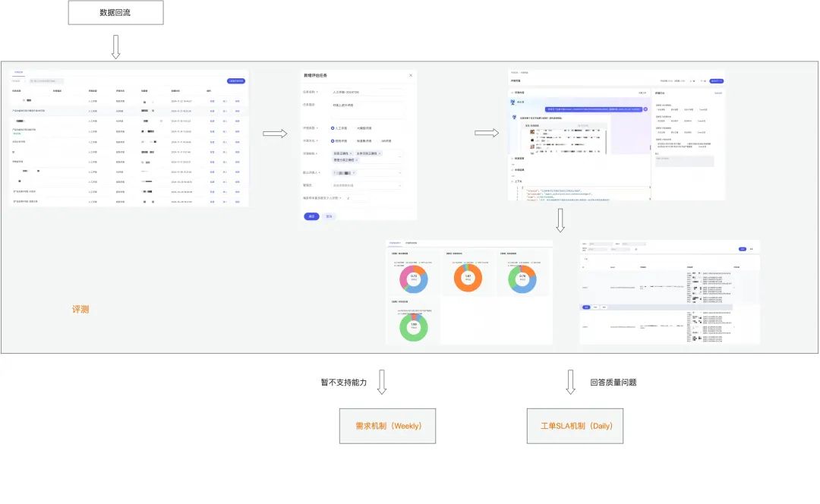Viewport: 820px width, 504px height.
Task: Click the round avatar icon beside the blue message
Action: click(x=645, y=109)
